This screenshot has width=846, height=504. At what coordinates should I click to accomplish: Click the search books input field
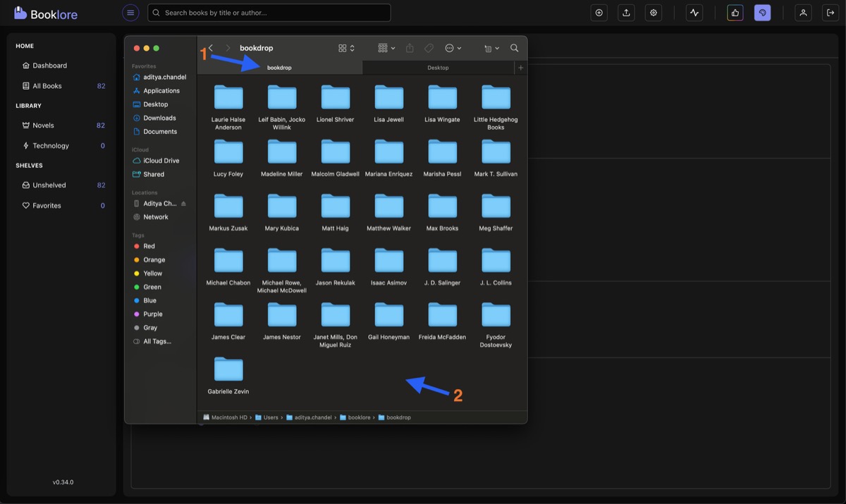[268, 12]
